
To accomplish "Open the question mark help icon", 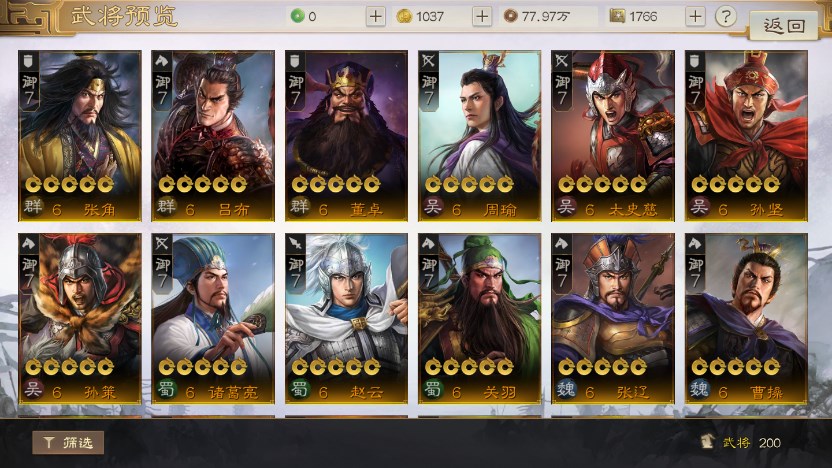I will tap(725, 17).
